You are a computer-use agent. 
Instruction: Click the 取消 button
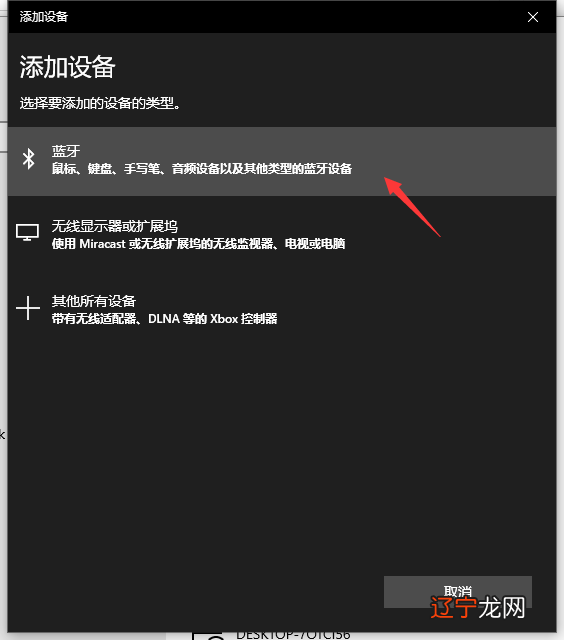(457, 591)
